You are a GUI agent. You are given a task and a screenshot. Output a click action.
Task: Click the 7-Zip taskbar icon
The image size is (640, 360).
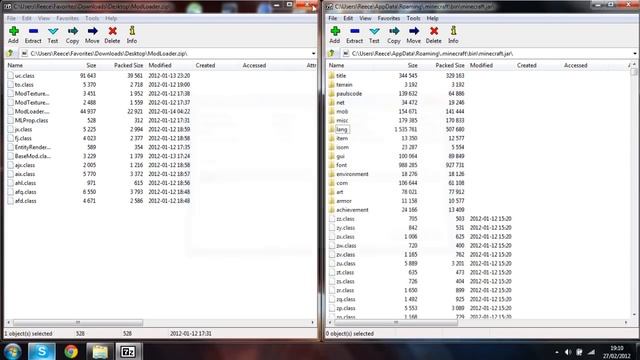(x=128, y=351)
